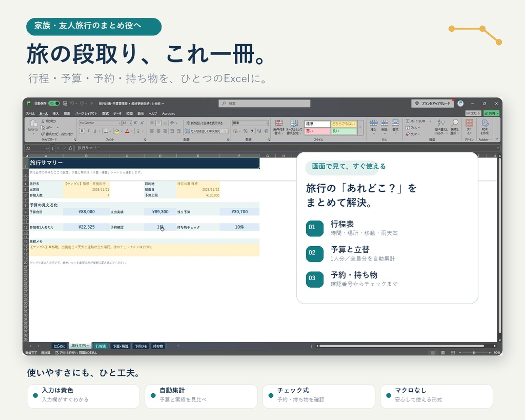Click the Cut (切り取り) scissors icon
Screen dimensions: 525x420
coord(43,121)
